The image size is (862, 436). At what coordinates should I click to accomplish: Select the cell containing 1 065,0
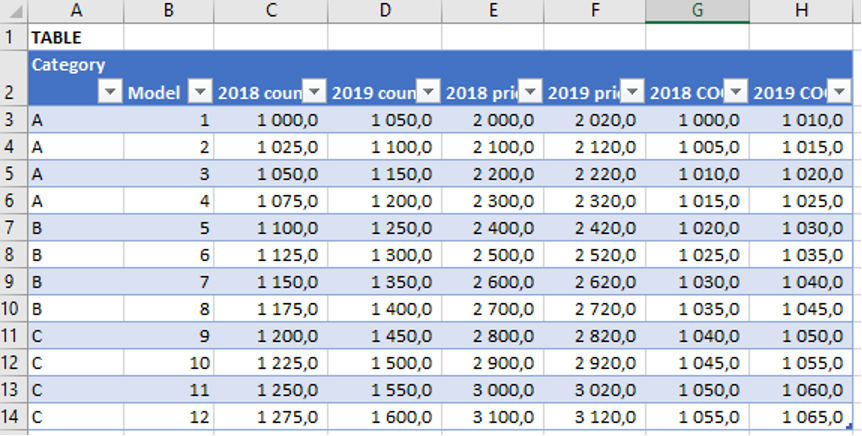(x=801, y=417)
